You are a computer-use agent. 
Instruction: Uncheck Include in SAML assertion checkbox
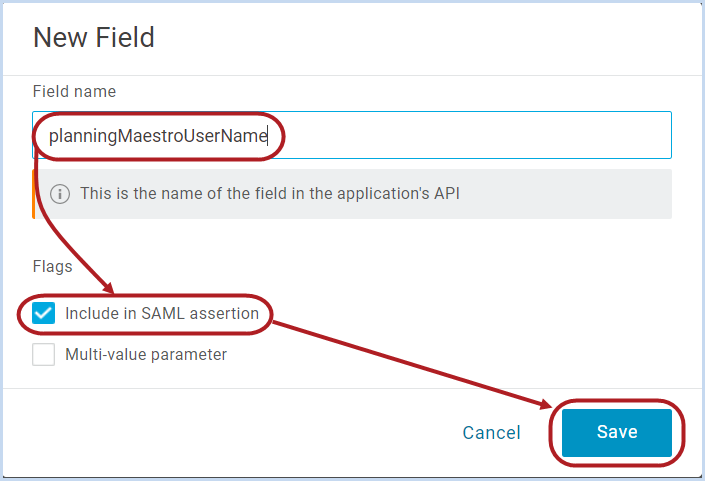[x=44, y=313]
